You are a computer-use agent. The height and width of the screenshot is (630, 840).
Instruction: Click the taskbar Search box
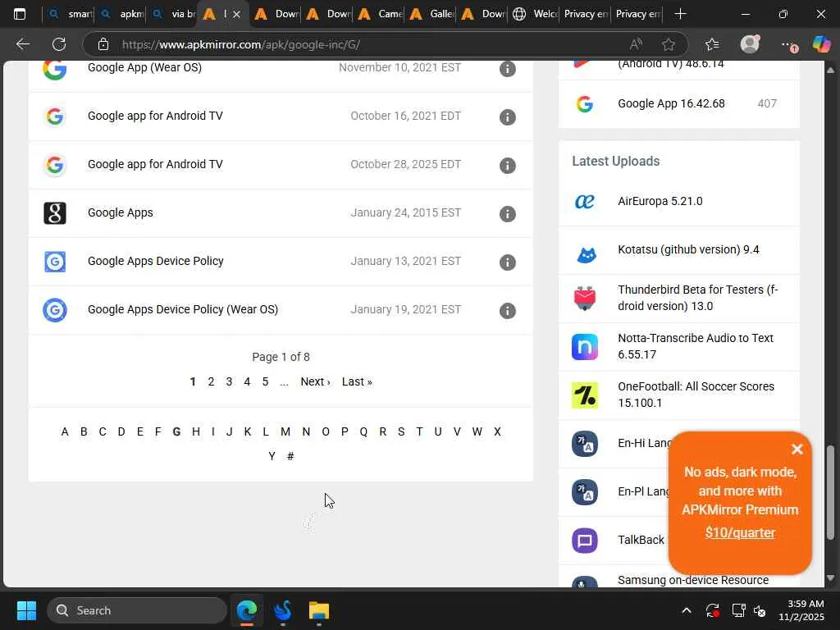pyautogui.click(x=137, y=610)
